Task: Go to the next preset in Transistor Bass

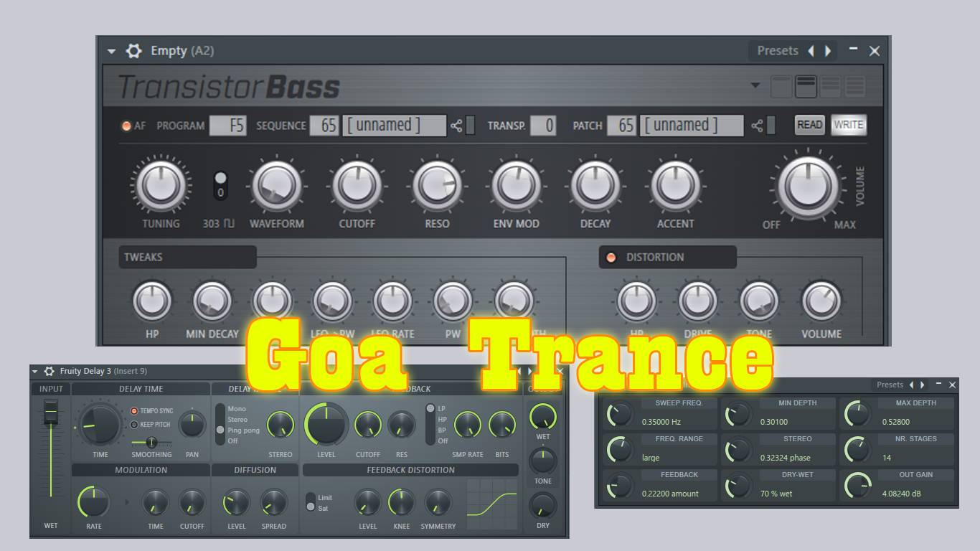Action: (x=828, y=51)
